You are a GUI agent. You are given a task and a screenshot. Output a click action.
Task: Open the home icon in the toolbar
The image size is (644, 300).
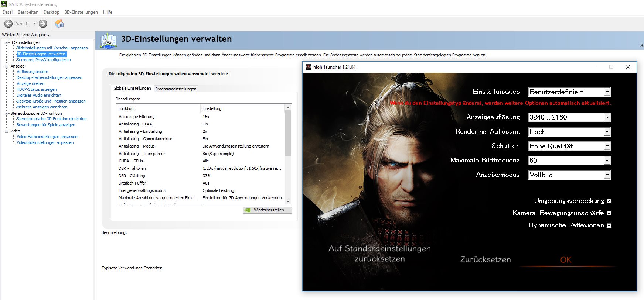[59, 24]
